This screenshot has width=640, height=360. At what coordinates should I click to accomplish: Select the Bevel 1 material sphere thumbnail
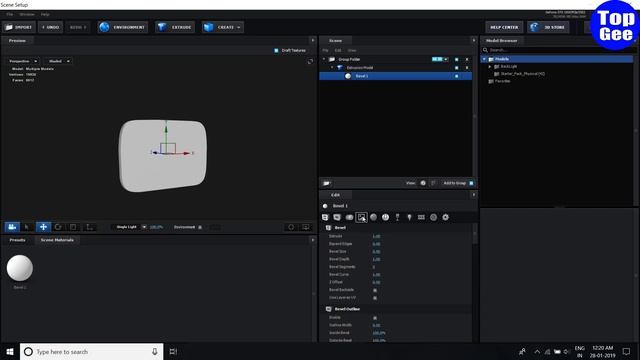[x=20, y=268]
